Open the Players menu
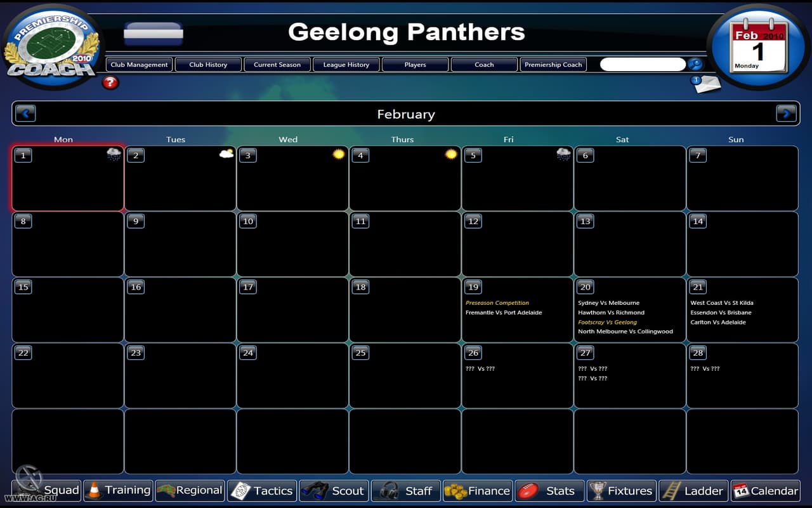This screenshot has width=812, height=508. tap(416, 64)
